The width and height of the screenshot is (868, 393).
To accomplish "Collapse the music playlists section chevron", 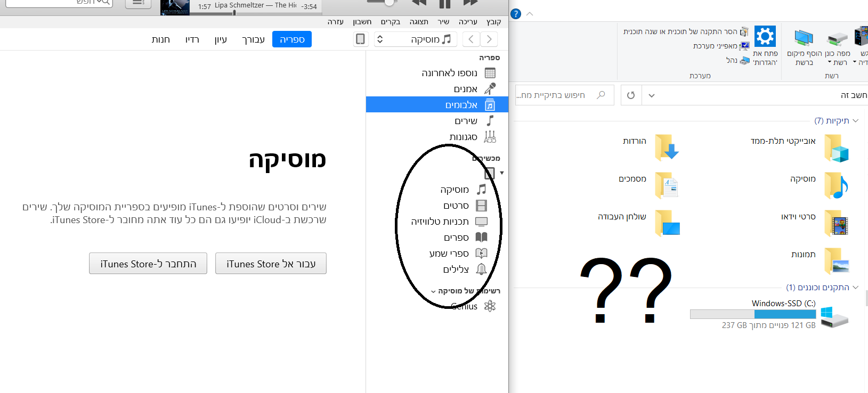I will [x=433, y=291].
